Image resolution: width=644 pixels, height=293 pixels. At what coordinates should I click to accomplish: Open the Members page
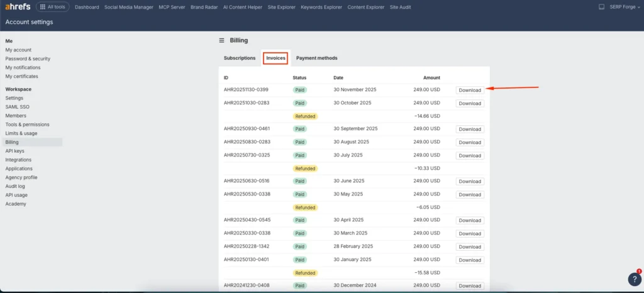pos(16,116)
